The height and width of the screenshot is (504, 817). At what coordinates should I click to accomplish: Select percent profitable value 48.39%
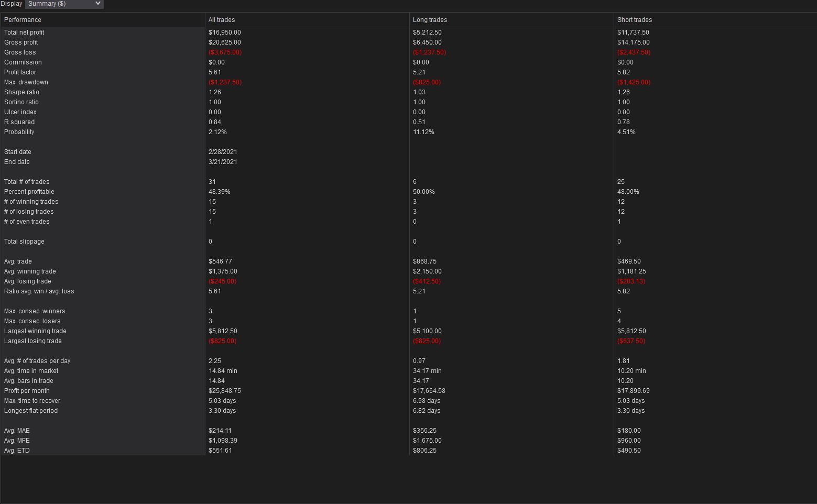tap(220, 192)
